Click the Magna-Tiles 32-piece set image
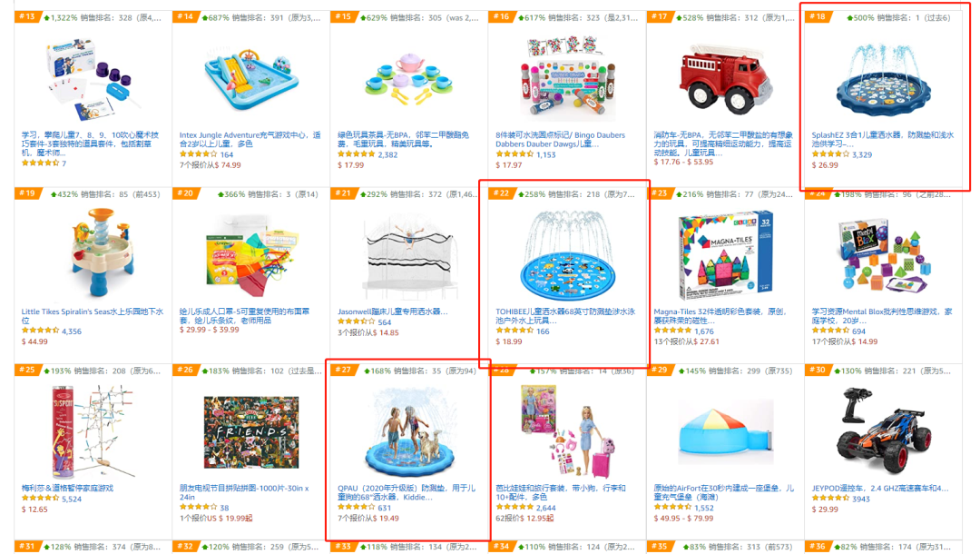Viewport: 980px width, 554px height. tap(725, 256)
